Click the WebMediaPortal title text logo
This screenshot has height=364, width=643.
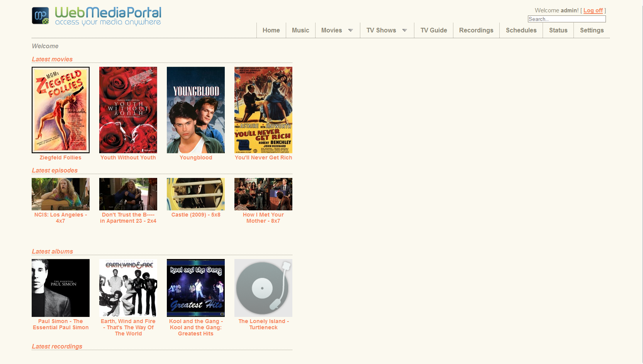coord(108,16)
